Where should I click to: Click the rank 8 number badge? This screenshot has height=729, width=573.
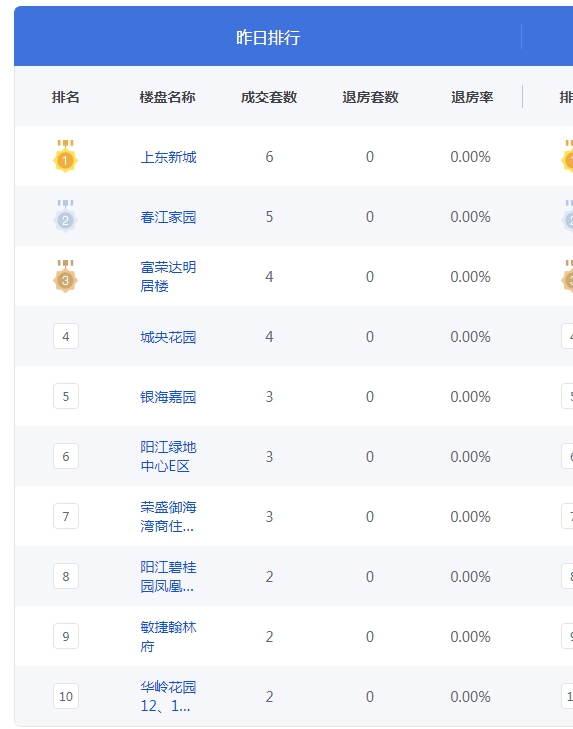coord(66,576)
